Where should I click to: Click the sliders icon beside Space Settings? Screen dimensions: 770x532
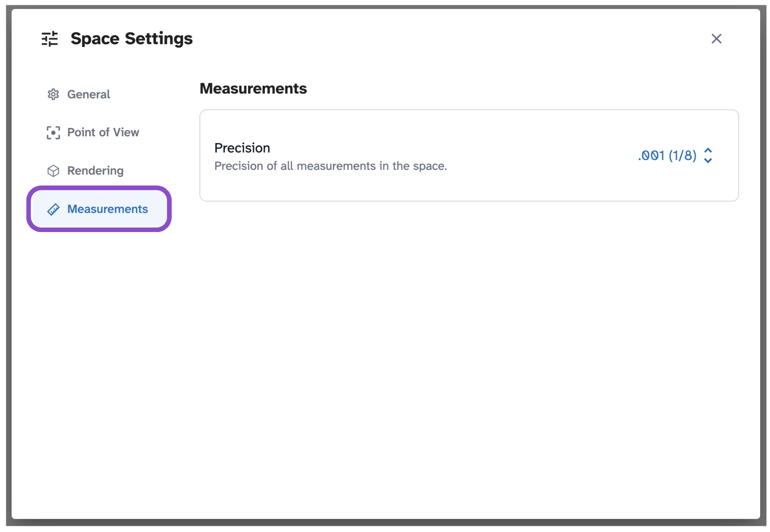pos(50,39)
